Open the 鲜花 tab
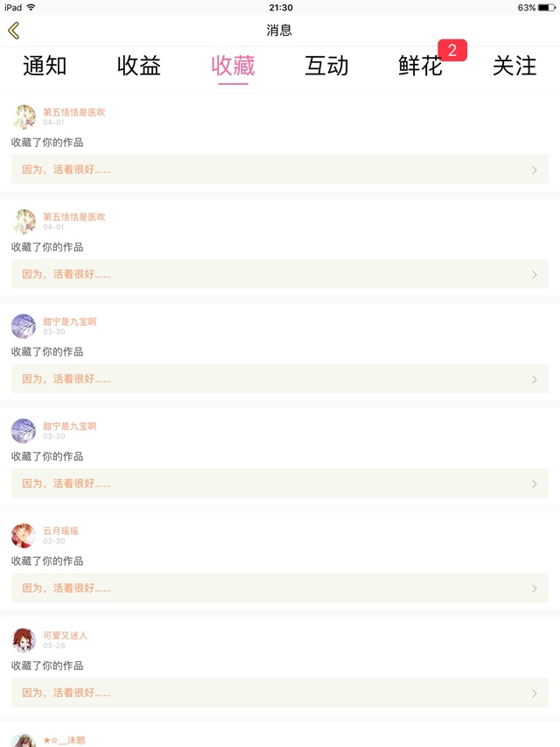560x747 pixels. pyautogui.click(x=421, y=66)
